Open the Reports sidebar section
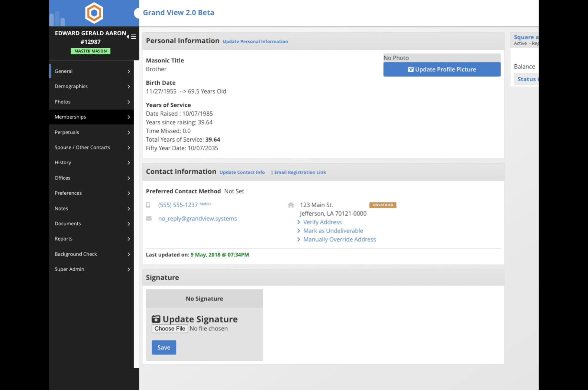The height and width of the screenshot is (390, 588). point(92,239)
